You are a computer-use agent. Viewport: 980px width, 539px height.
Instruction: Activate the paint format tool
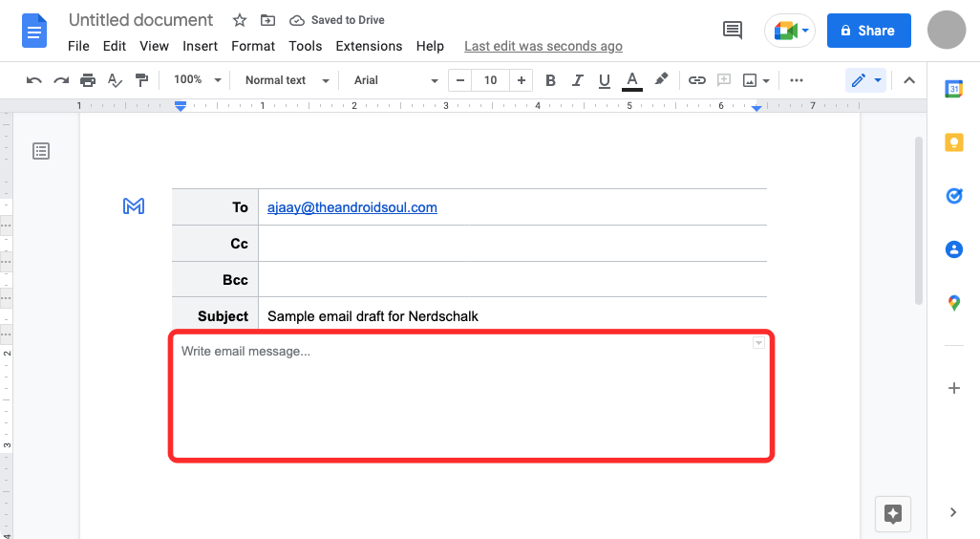click(x=142, y=80)
